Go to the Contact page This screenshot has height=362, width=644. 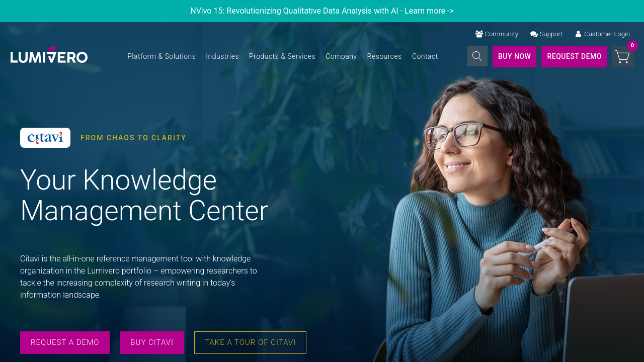point(425,56)
